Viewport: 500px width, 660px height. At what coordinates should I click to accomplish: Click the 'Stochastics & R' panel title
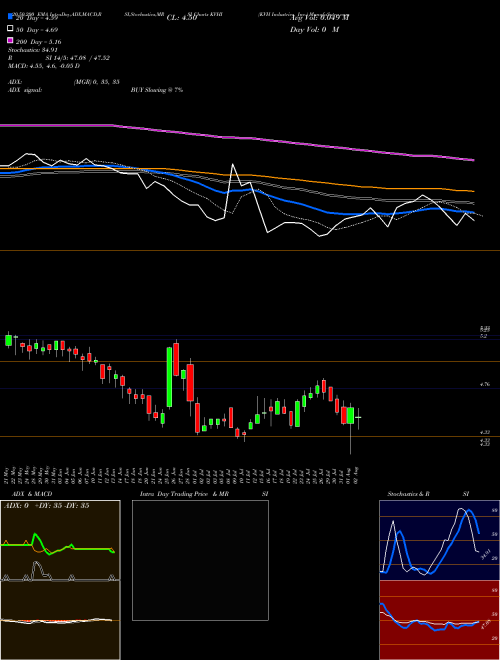click(408, 494)
